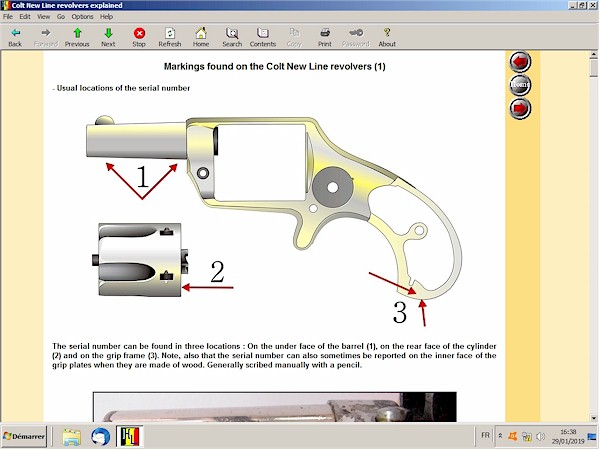Print the current page

pos(325,37)
